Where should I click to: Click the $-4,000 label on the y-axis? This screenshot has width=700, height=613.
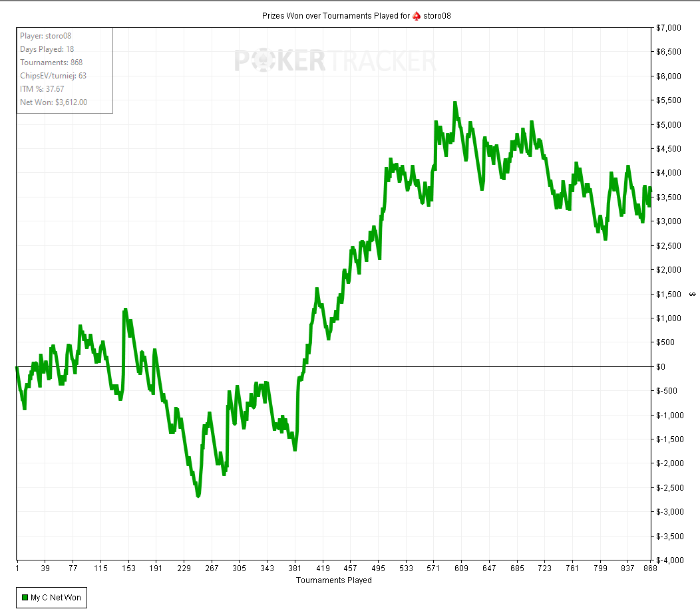[x=670, y=560]
